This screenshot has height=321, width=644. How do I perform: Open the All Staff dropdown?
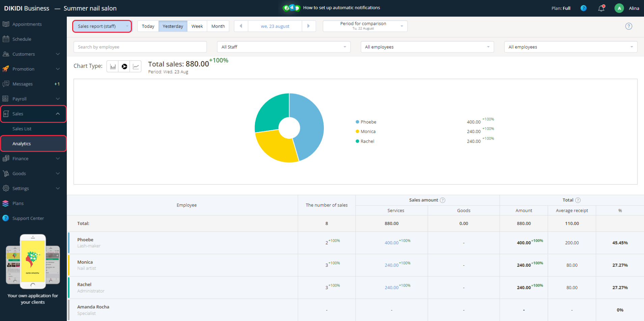click(284, 47)
